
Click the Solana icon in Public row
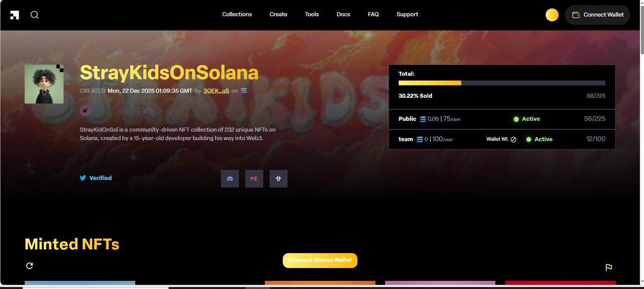point(422,119)
